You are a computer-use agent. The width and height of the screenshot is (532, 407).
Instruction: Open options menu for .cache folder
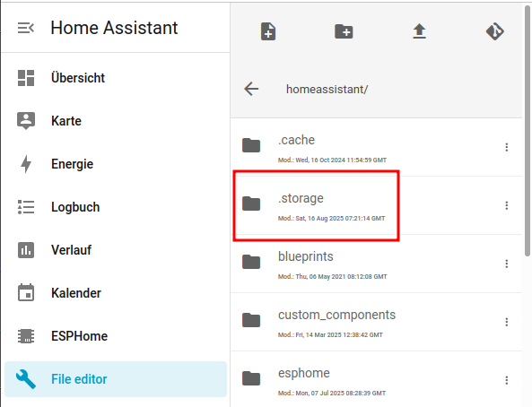[x=507, y=147]
